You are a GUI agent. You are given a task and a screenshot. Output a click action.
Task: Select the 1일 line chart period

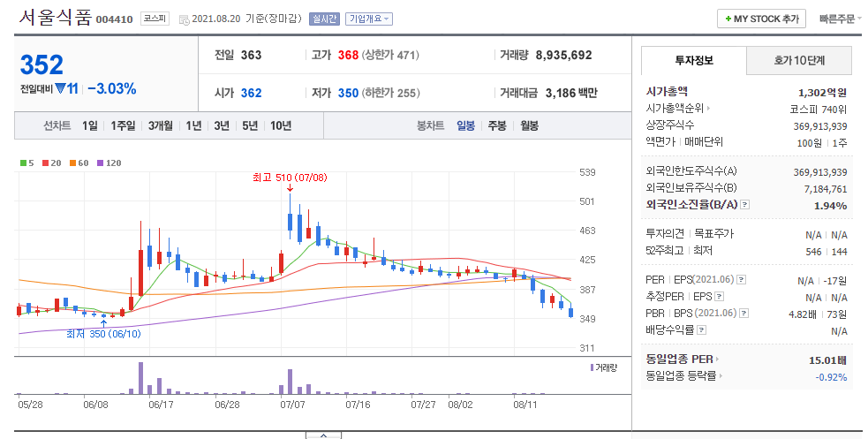(x=90, y=125)
